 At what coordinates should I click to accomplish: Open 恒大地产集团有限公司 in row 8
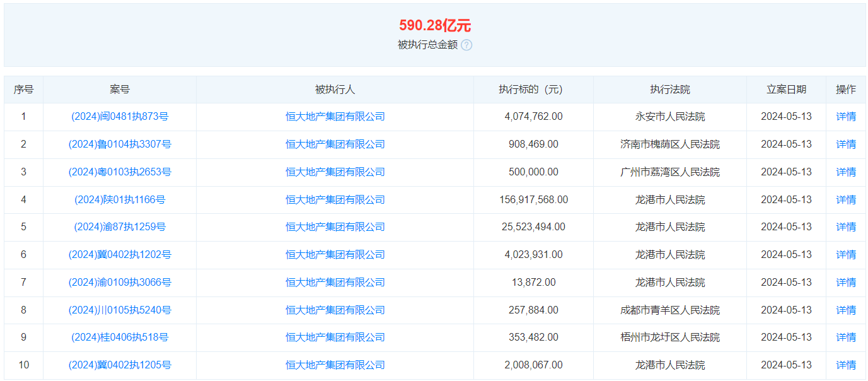click(x=335, y=310)
